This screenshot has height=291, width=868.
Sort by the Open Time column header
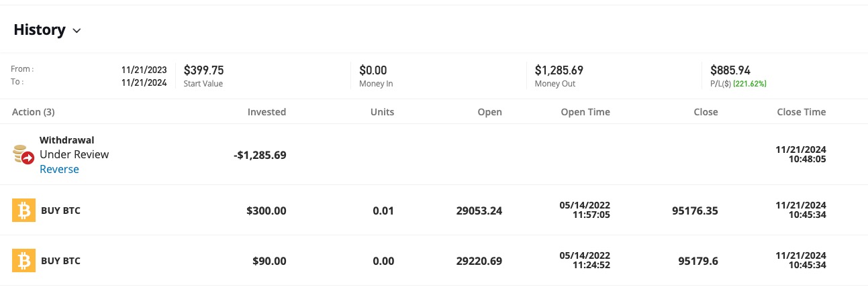tap(585, 112)
